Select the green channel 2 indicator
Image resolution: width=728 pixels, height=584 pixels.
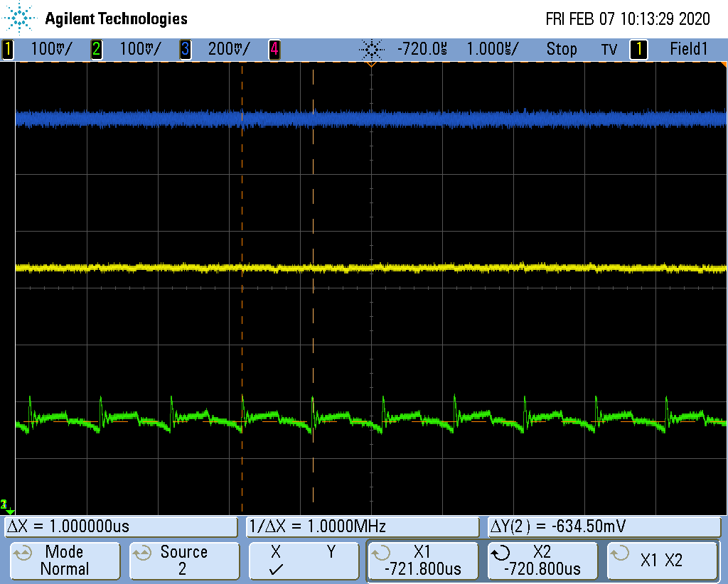[97, 49]
